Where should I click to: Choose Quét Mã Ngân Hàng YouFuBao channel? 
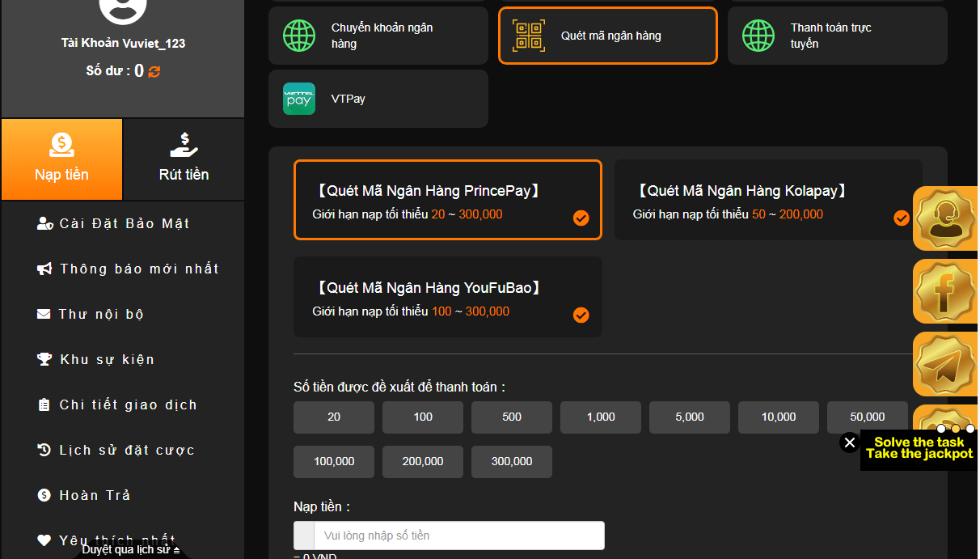448,297
